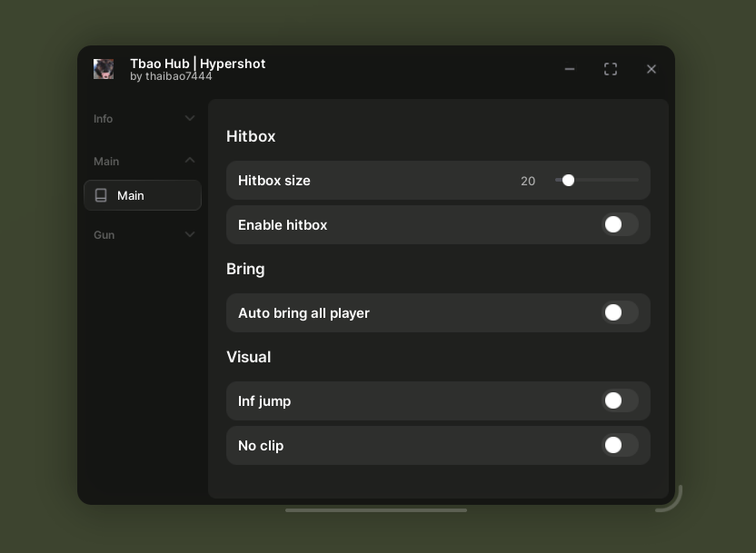Click the Hitbox size slider knob

(x=568, y=180)
